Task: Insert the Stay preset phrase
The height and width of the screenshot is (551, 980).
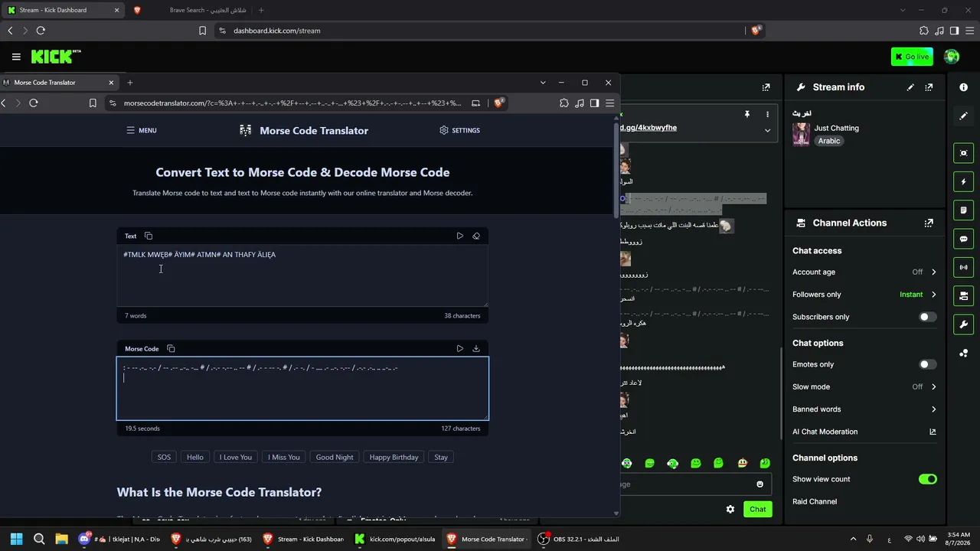Action: pos(441,457)
